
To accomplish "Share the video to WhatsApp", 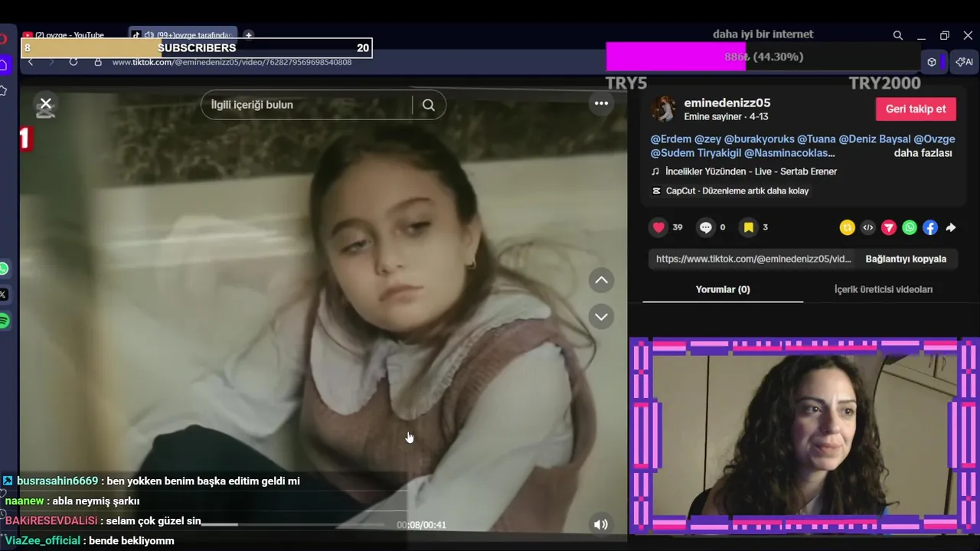I will click(x=909, y=227).
